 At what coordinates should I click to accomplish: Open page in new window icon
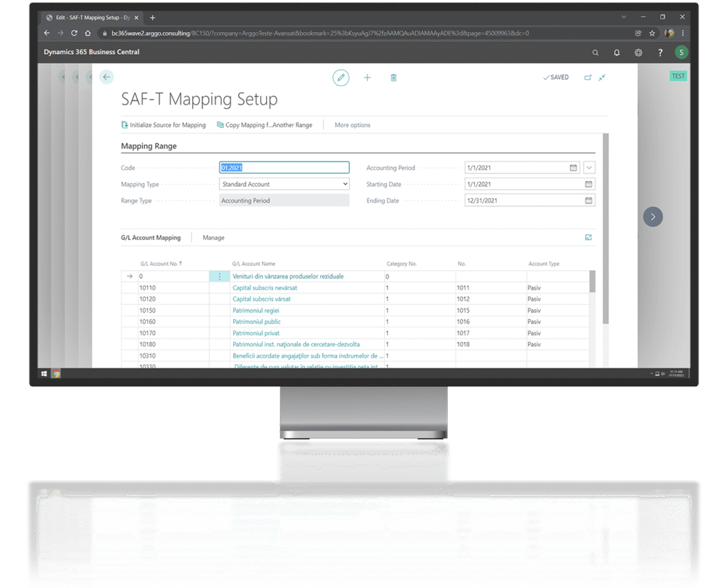(588, 77)
